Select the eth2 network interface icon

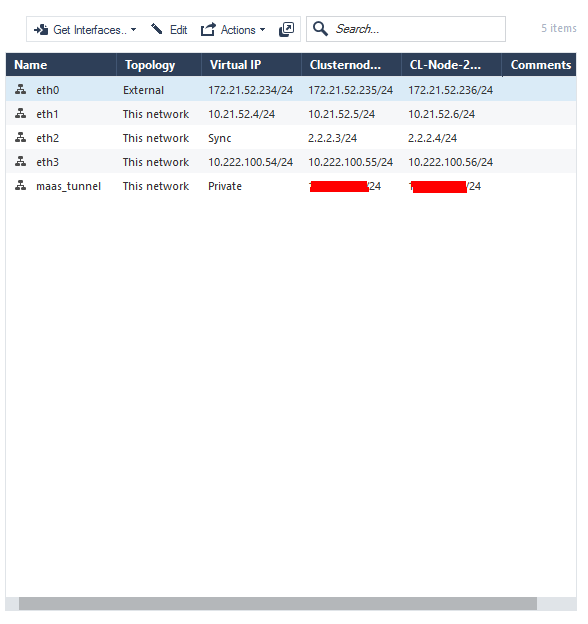click(21, 138)
